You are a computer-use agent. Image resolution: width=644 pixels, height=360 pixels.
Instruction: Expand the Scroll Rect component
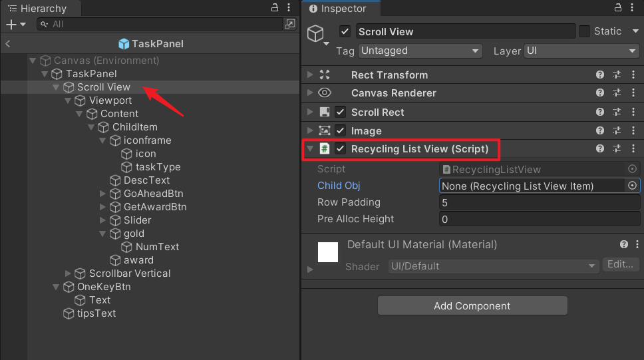point(310,112)
